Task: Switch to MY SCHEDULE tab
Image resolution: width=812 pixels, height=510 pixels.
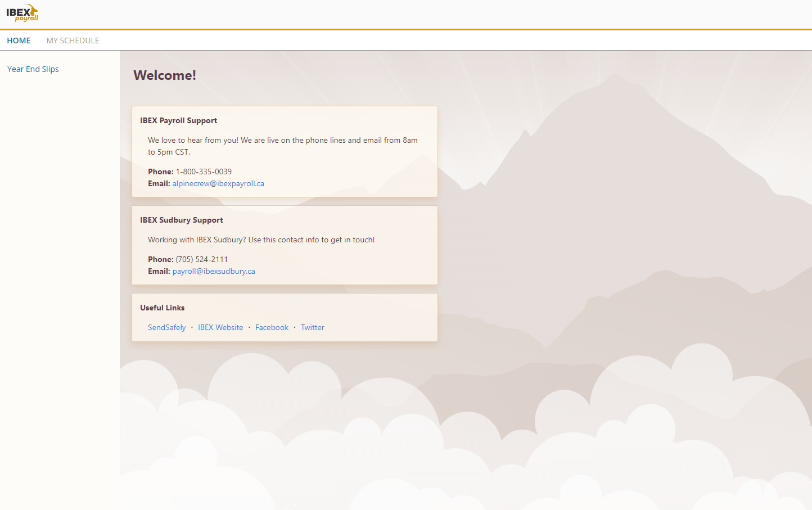Action: [73, 40]
